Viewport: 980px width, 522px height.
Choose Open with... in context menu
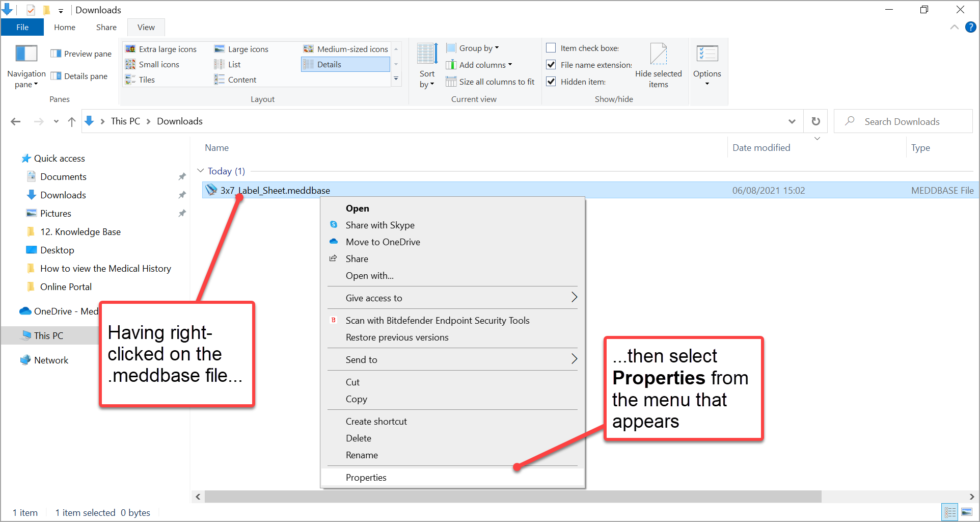click(370, 276)
